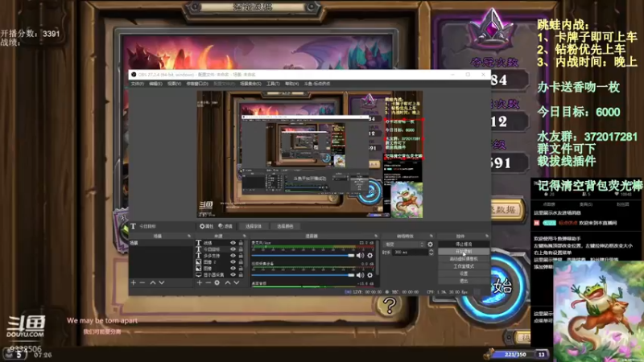Adjust the second mixer channel volume slider
The height and width of the screenshot is (362, 644).
pyautogui.click(x=303, y=275)
